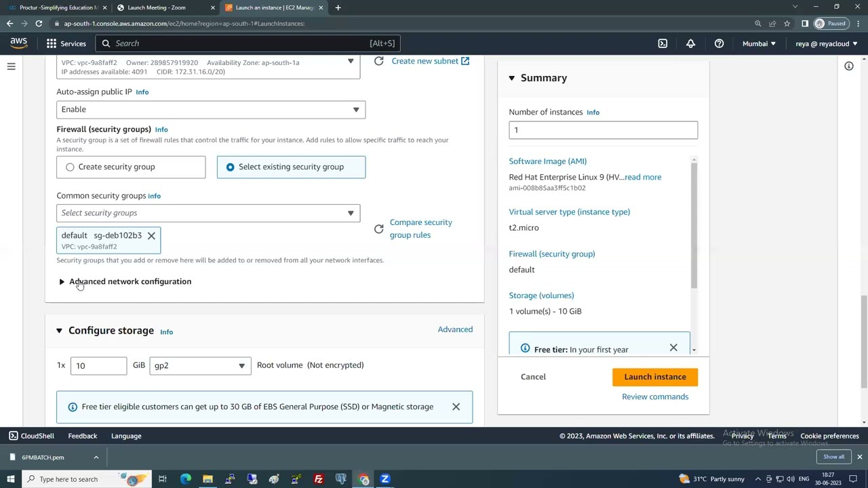Open Chrome from the Windows taskbar
Image resolution: width=868 pixels, height=488 pixels.
coord(363,479)
